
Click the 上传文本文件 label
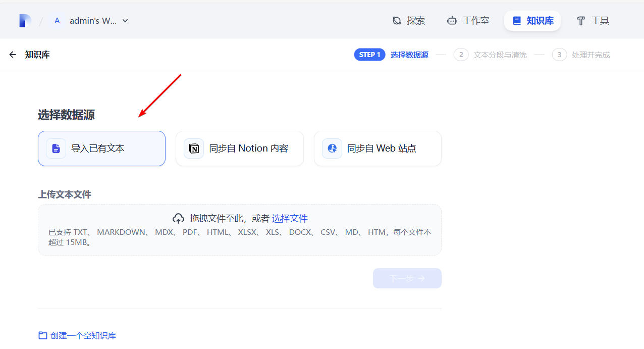[x=65, y=194]
